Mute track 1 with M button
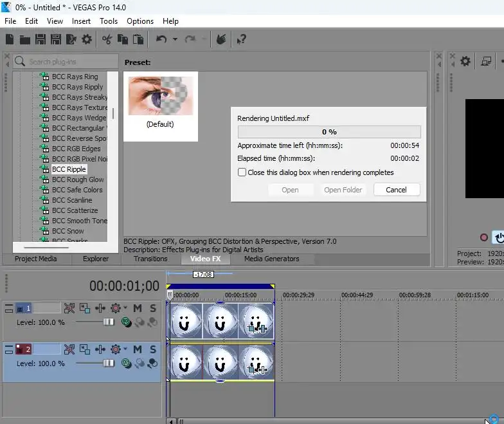This screenshot has width=504, height=424. coord(138,308)
